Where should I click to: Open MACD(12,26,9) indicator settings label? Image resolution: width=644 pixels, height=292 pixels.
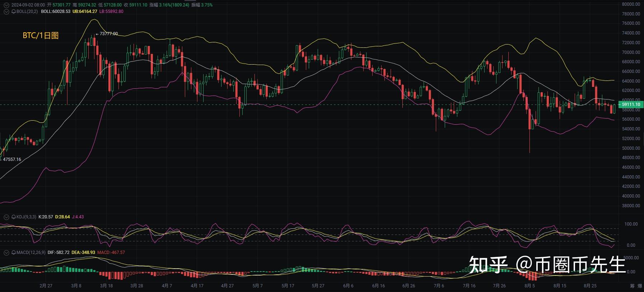click(x=31, y=252)
